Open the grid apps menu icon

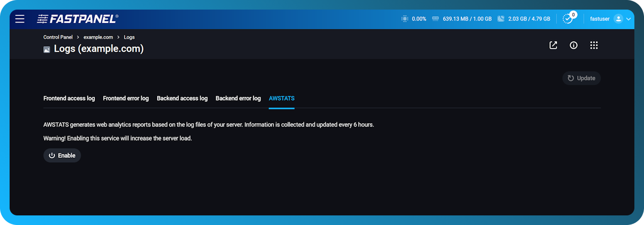click(x=594, y=45)
